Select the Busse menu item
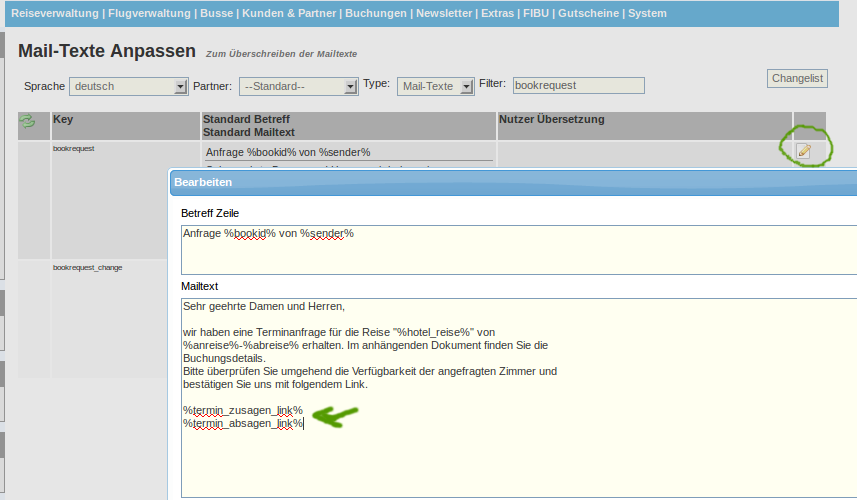Image resolution: width=857 pixels, height=500 pixels. click(x=217, y=14)
